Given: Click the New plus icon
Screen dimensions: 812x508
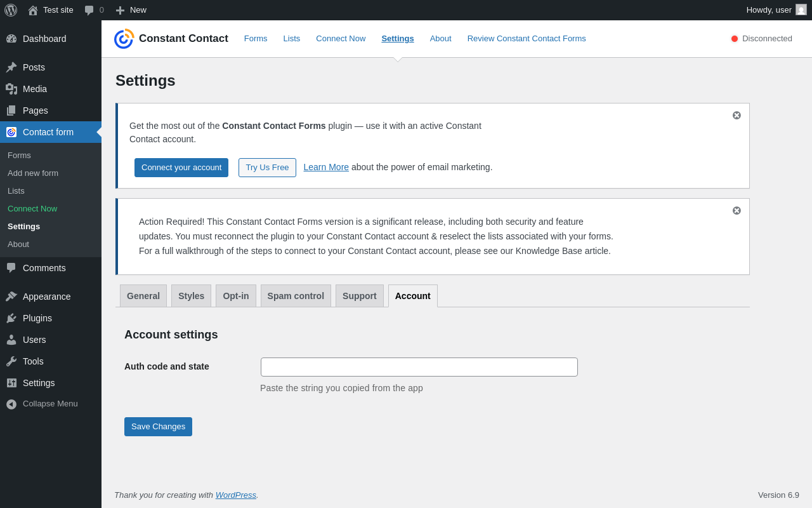Looking at the screenshot, I should pos(120,10).
